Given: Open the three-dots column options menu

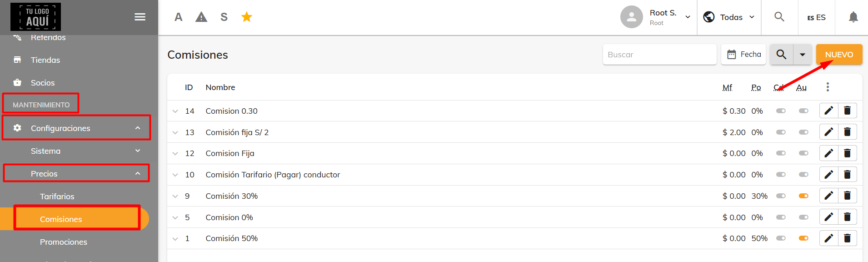Looking at the screenshot, I should tap(828, 87).
